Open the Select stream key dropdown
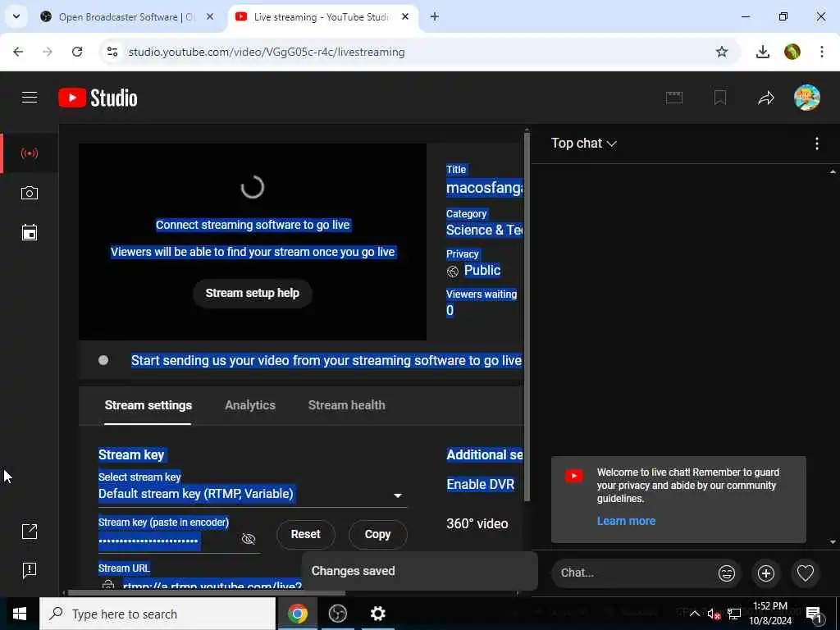Screen dimensions: 840x630 (x=253, y=494)
